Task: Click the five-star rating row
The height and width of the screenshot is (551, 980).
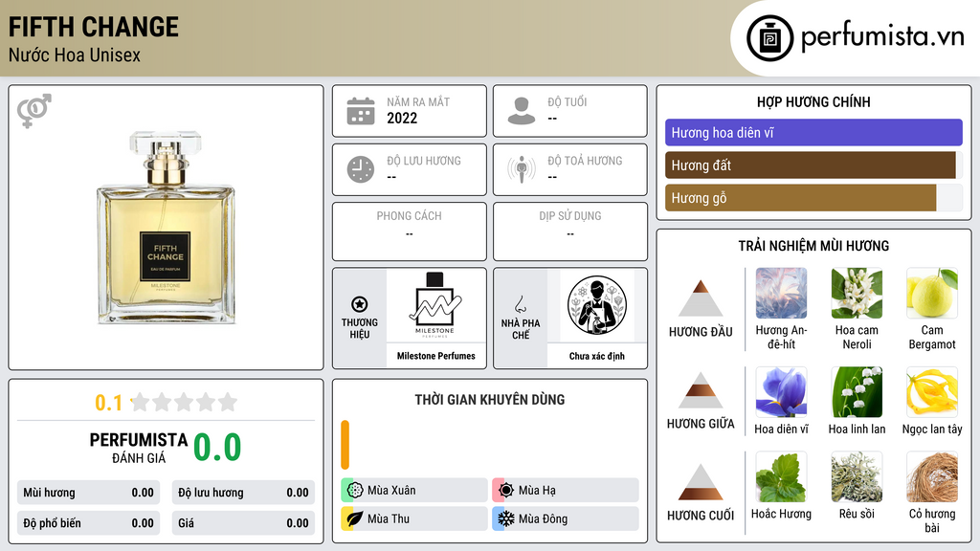Action: [x=185, y=402]
